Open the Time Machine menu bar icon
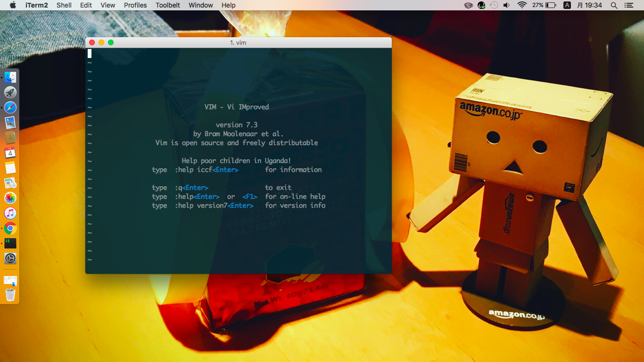Image resolution: width=644 pixels, height=362 pixels. [494, 5]
